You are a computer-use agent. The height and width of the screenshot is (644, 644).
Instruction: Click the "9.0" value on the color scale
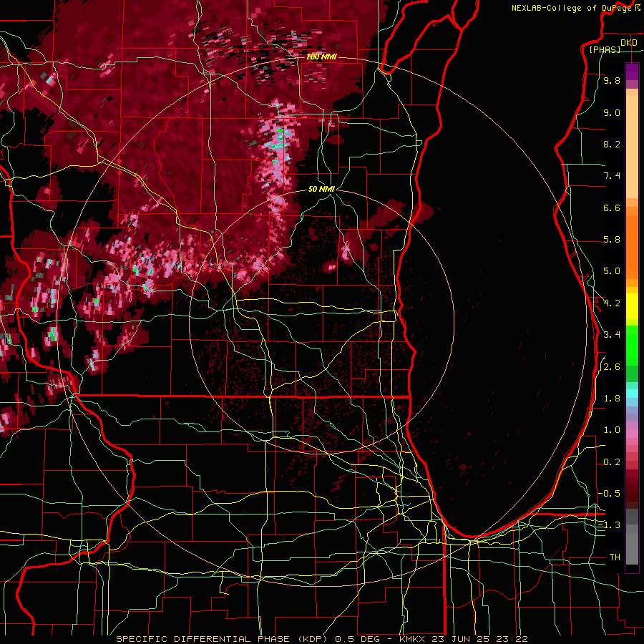pos(612,112)
